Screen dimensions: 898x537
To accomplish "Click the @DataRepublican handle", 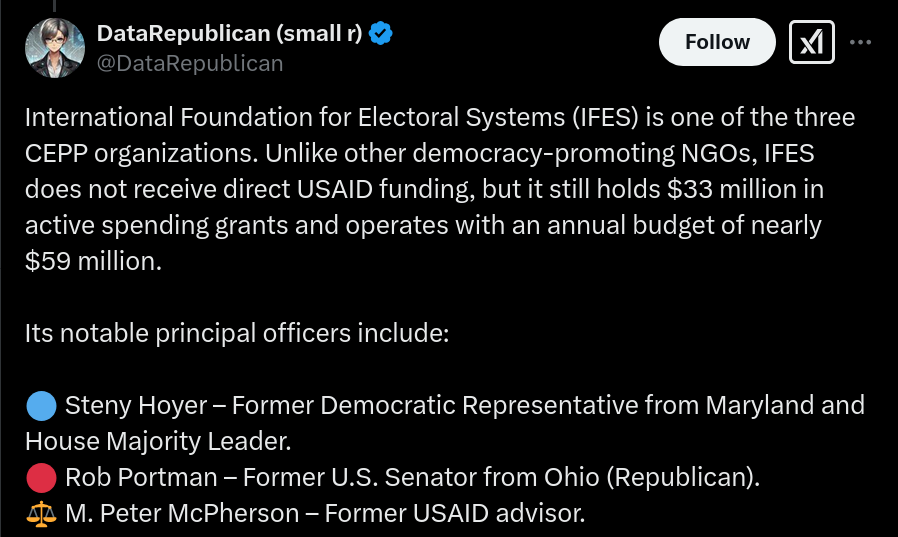I will point(190,63).
